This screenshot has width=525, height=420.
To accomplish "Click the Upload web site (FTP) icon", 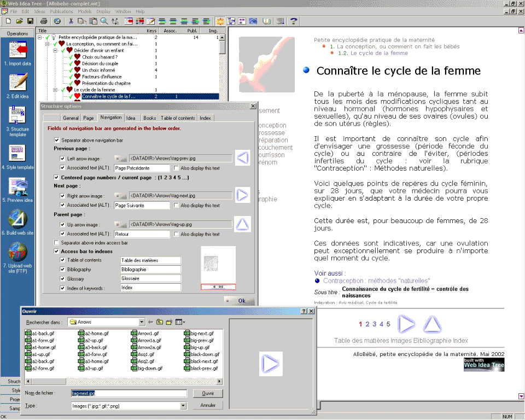I will [x=17, y=252].
